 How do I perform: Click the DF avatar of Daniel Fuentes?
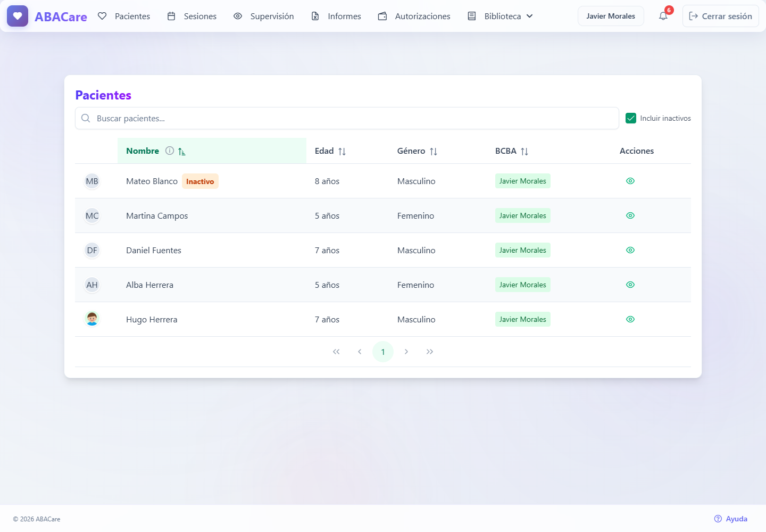click(x=92, y=250)
